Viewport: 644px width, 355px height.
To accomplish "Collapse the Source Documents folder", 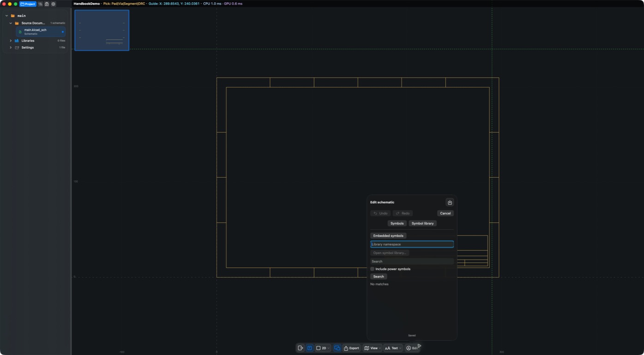I will point(11,23).
